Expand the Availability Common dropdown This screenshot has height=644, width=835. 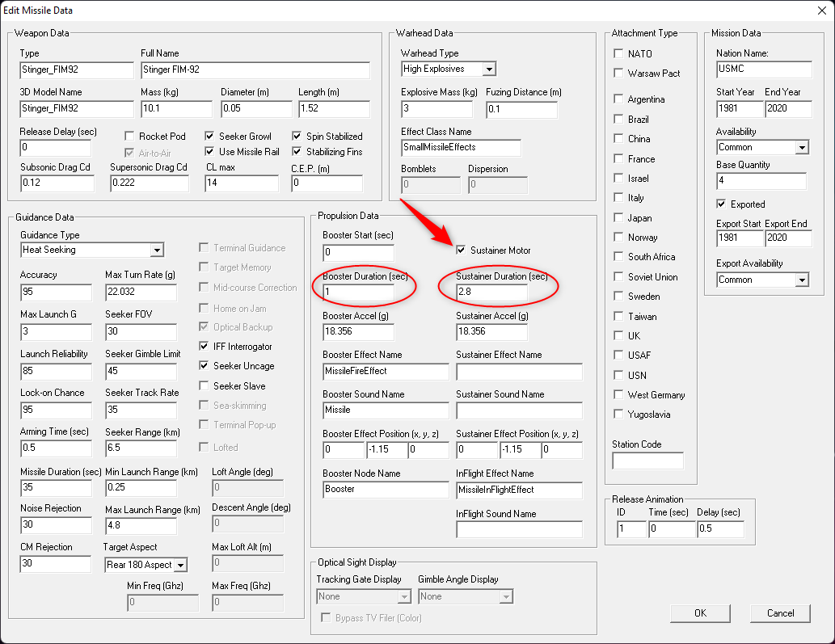click(x=802, y=147)
